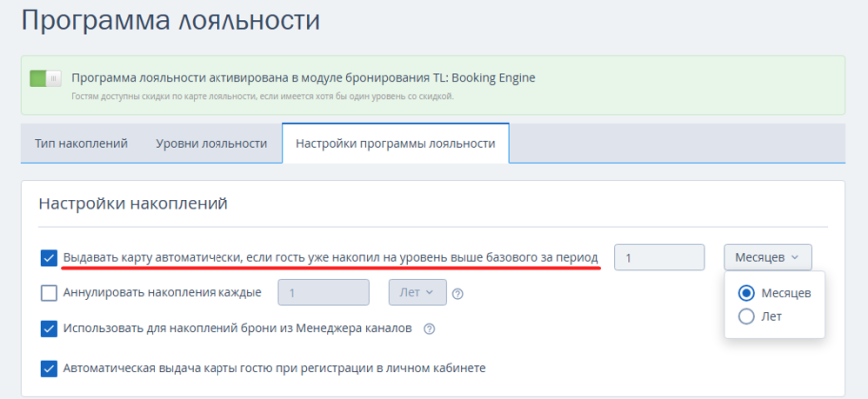Screen dimensions: 868x399
Task: Open help icon beside Менеджера каналов option
Action: click(x=429, y=328)
